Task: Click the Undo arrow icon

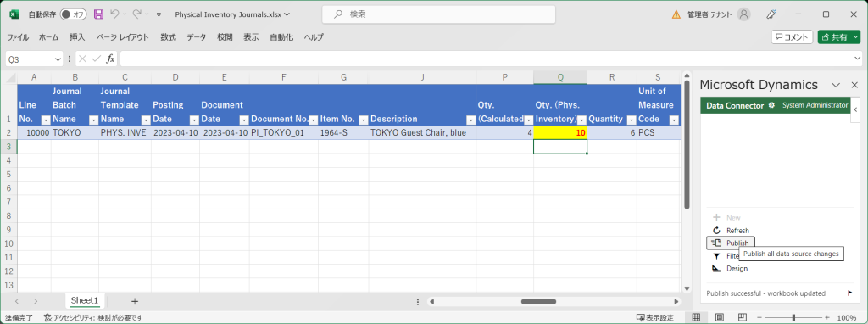Action: pos(114,14)
